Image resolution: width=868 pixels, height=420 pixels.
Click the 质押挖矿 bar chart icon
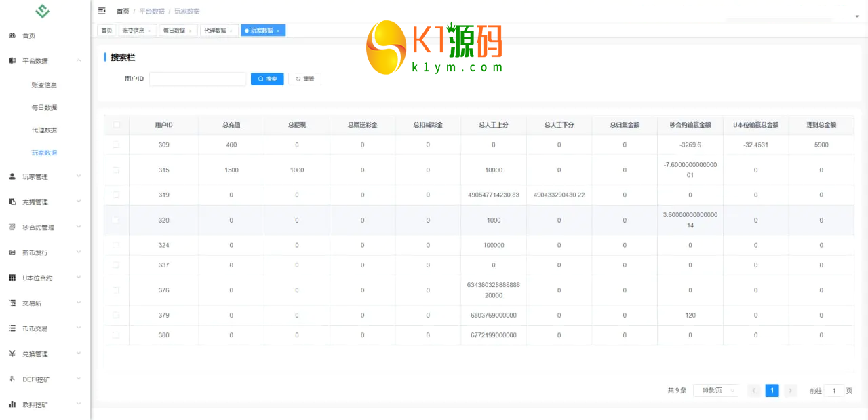[x=12, y=404]
